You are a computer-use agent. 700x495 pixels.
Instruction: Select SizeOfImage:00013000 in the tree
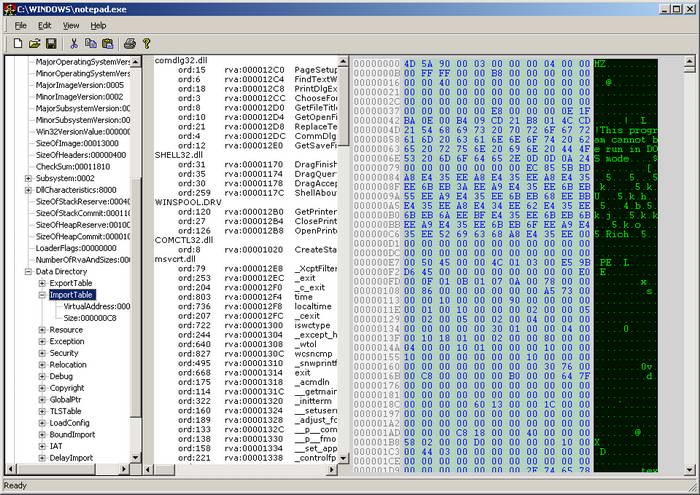(x=77, y=143)
